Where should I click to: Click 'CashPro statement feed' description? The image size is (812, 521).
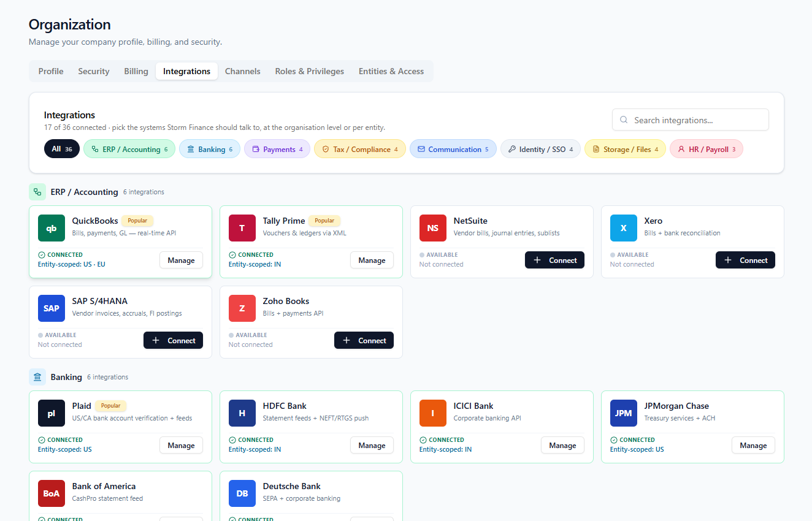[x=108, y=498]
